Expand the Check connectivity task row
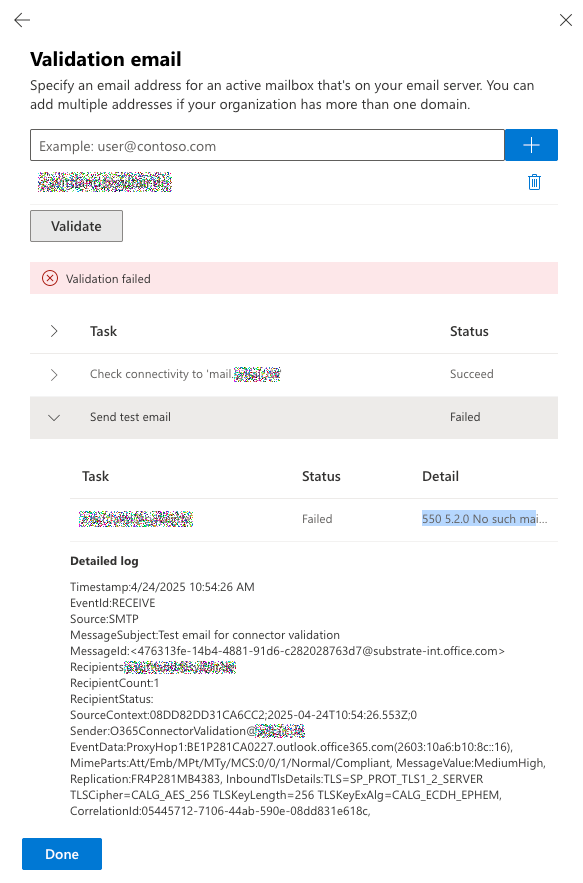Image resolution: width=583 pixels, height=883 pixels. (x=54, y=374)
